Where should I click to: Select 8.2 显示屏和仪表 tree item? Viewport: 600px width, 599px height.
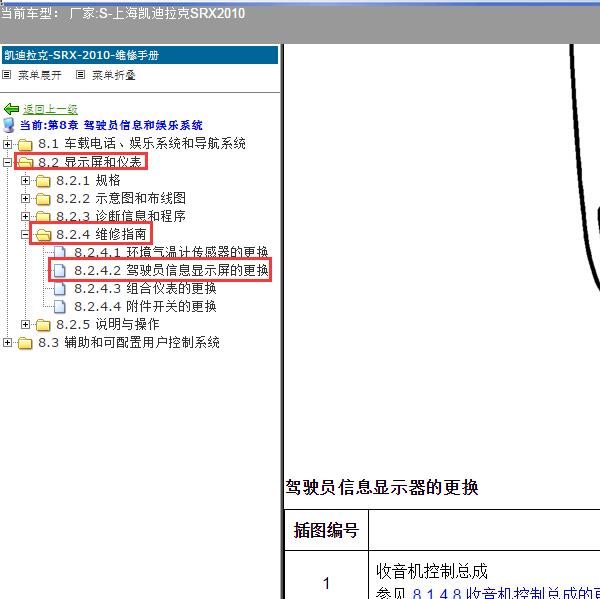tap(90, 162)
